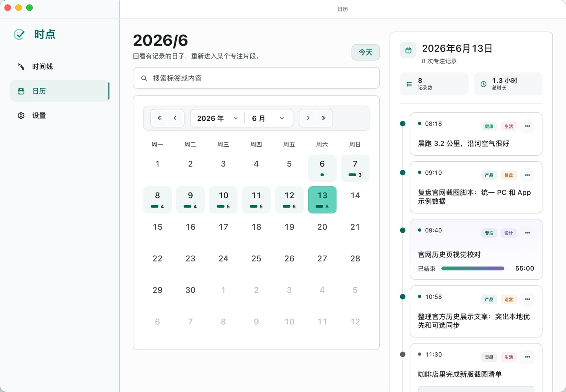
Task: Click the 专注 tag on 09:40 entry
Action: [489, 233]
